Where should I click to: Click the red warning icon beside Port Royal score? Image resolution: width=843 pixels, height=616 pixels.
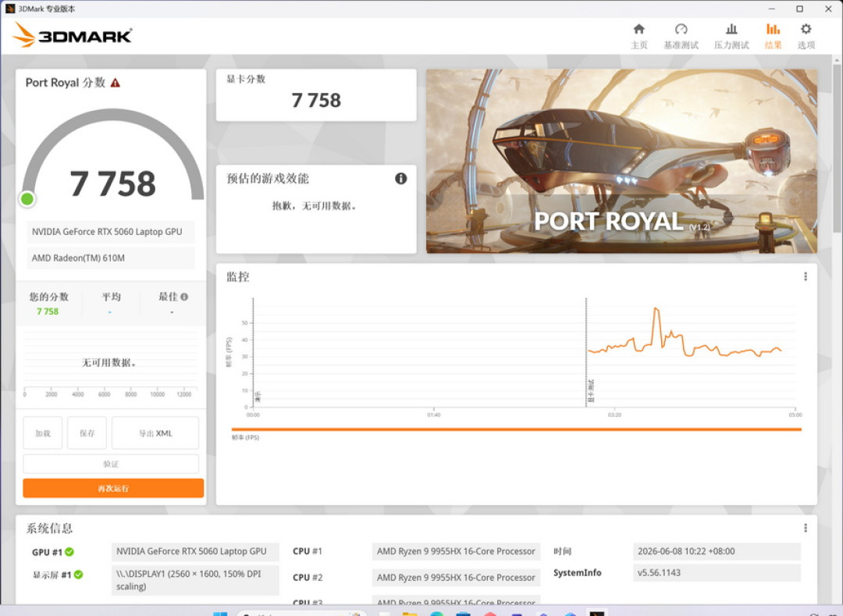[x=115, y=83]
